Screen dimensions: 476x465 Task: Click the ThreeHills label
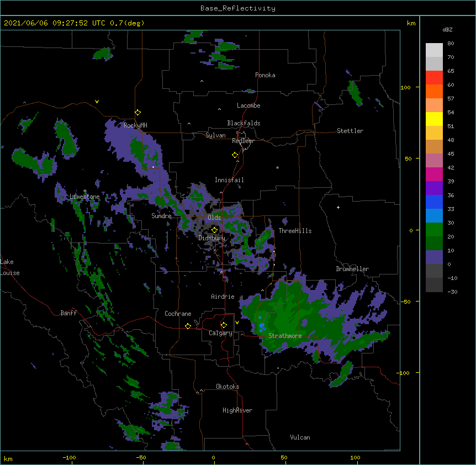point(295,231)
